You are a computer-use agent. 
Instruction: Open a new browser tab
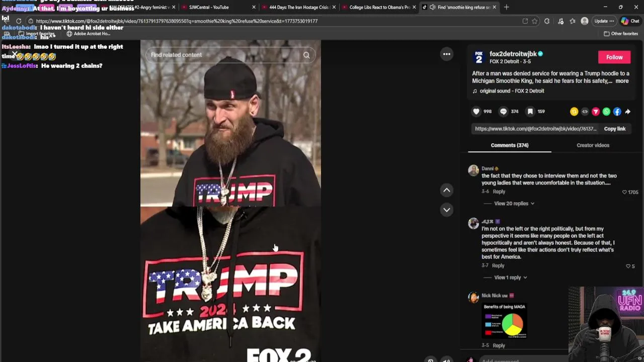point(506,7)
